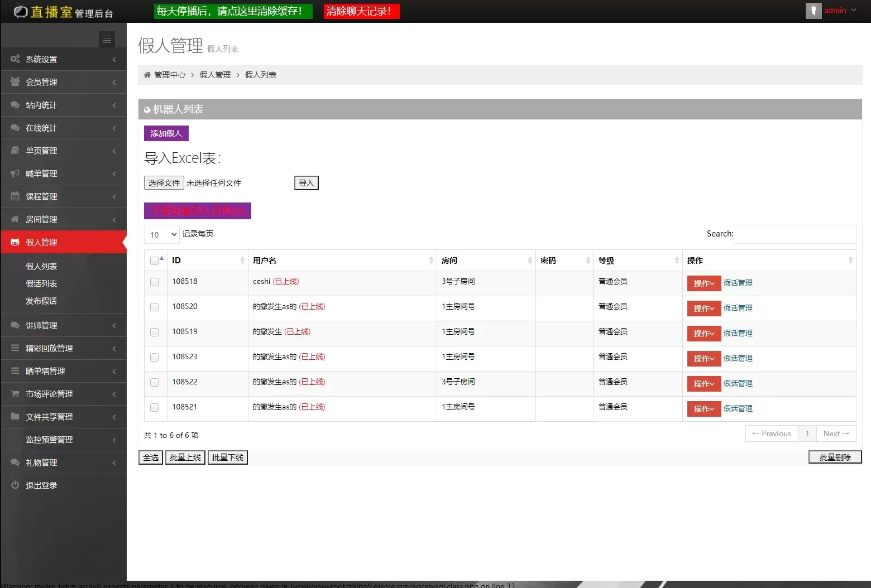This screenshot has width=871, height=588.
Task: Select the 会员管理 users icon
Action: point(15,81)
